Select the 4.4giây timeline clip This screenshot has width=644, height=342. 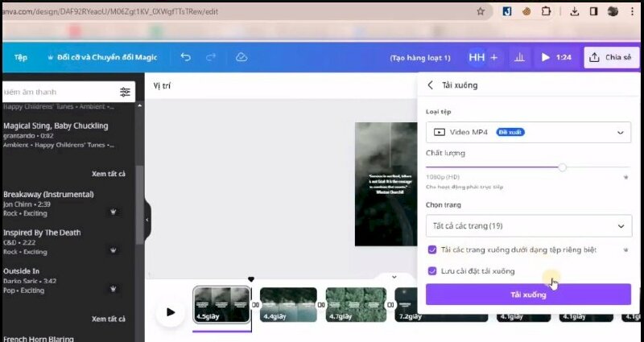pos(288,305)
